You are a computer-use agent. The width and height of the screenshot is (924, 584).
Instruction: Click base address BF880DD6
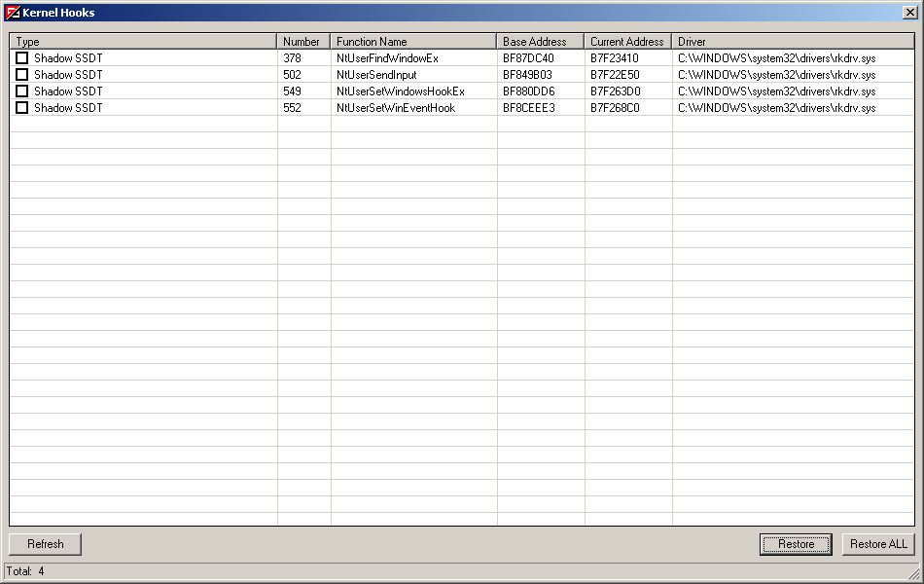pos(529,91)
